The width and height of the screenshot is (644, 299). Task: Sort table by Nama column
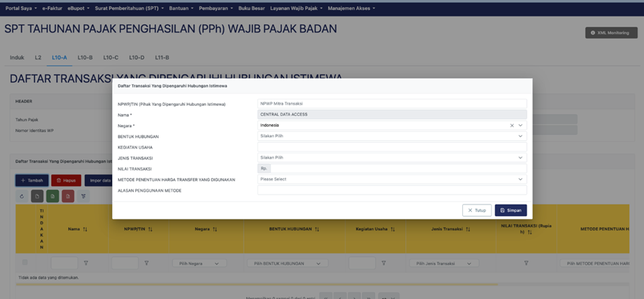[85, 229]
